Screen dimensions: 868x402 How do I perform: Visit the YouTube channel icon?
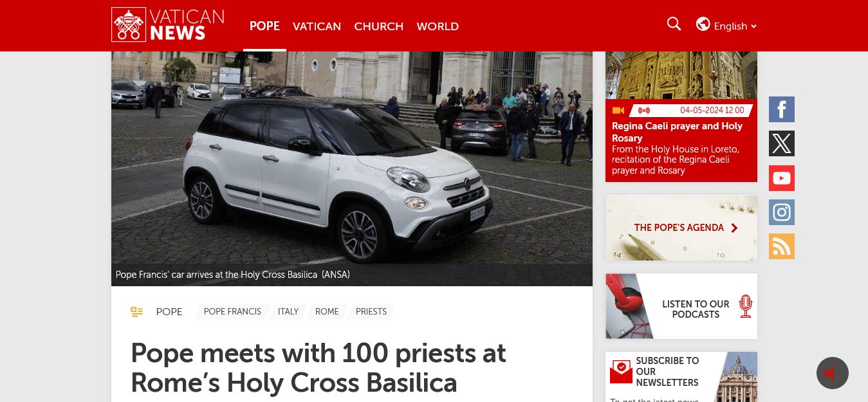782,178
